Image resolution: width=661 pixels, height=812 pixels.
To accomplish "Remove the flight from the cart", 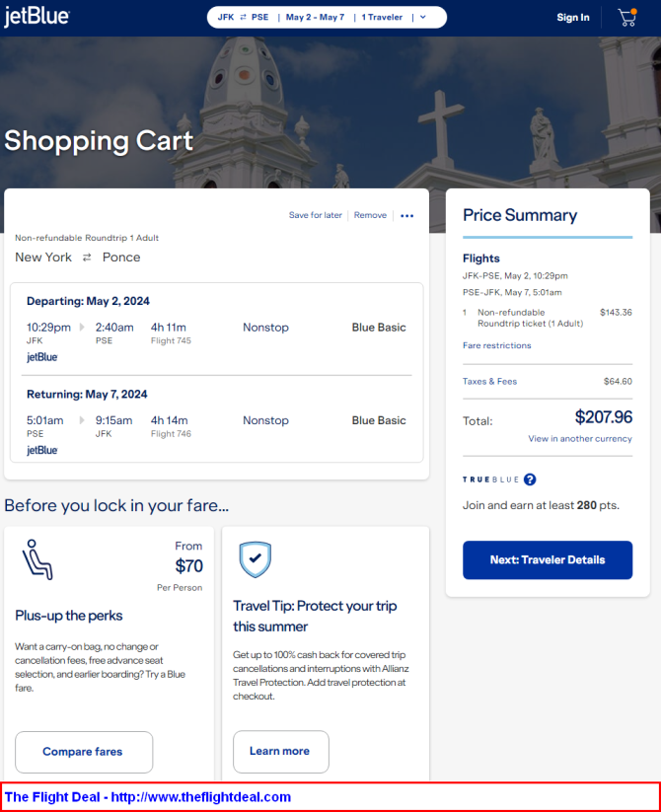I will [x=370, y=215].
